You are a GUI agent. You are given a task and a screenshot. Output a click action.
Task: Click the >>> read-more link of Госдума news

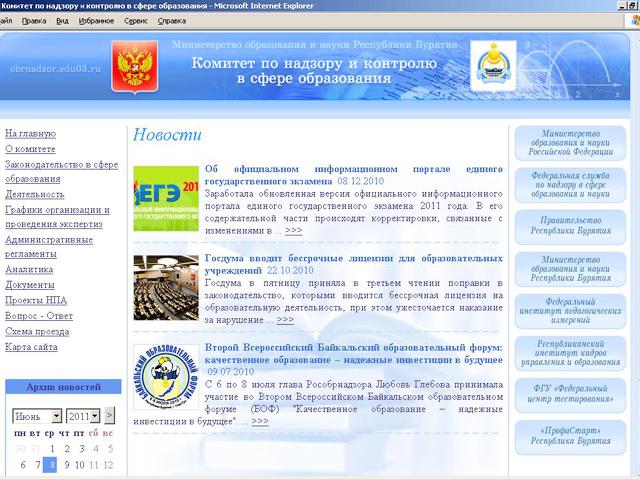click(285, 320)
